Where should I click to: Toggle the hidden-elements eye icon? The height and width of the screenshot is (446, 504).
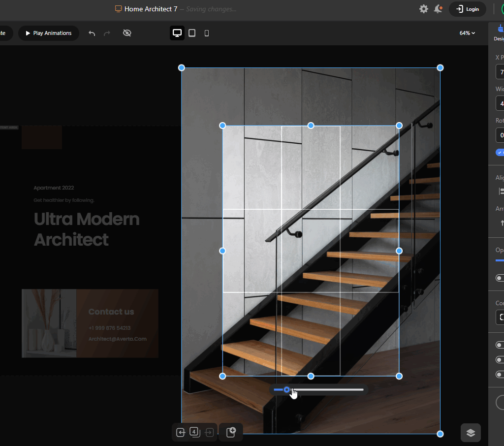127,33
